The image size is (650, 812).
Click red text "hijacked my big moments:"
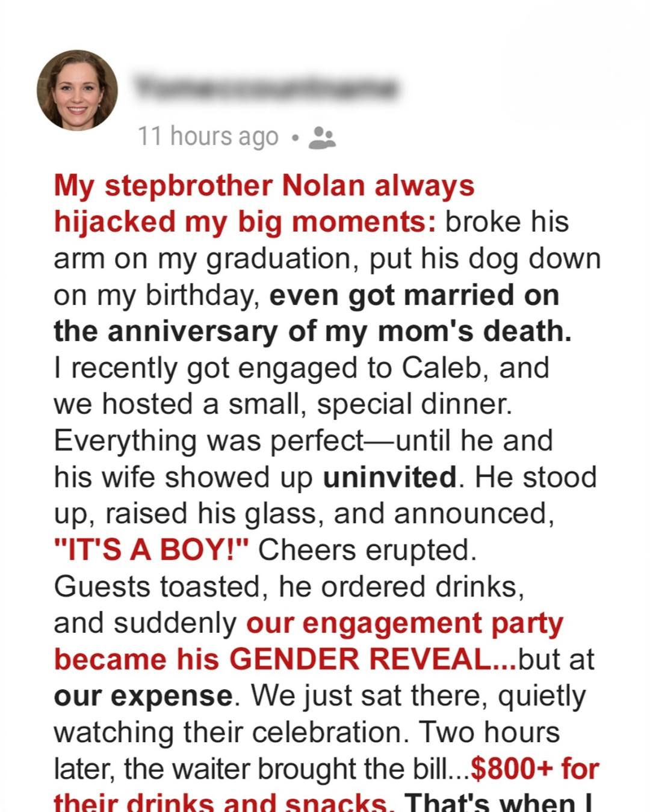pyautogui.click(x=245, y=222)
